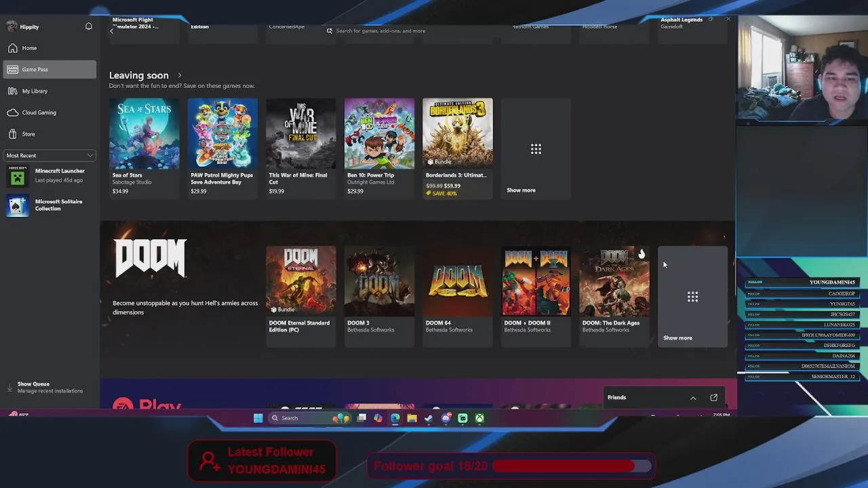Viewport: 868px width, 488px height.
Task: Open DOOM 64 game tile
Action: pyautogui.click(x=458, y=296)
